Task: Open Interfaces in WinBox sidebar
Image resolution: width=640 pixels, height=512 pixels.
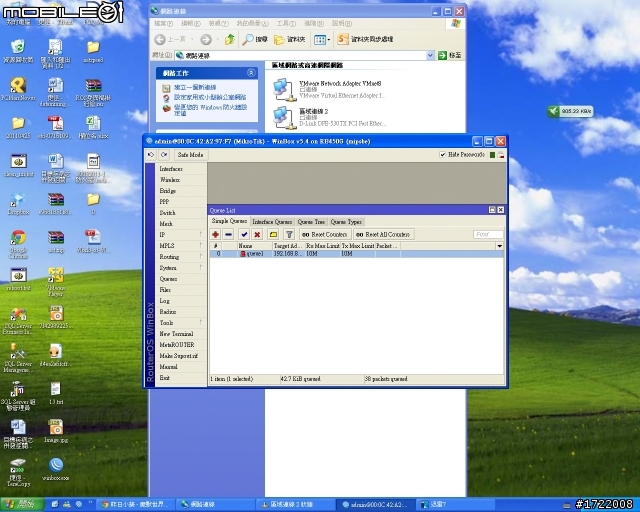Action: pyautogui.click(x=181, y=169)
